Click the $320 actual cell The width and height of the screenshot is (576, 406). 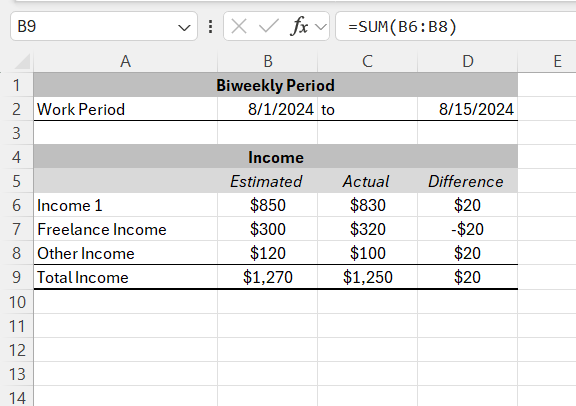367,229
